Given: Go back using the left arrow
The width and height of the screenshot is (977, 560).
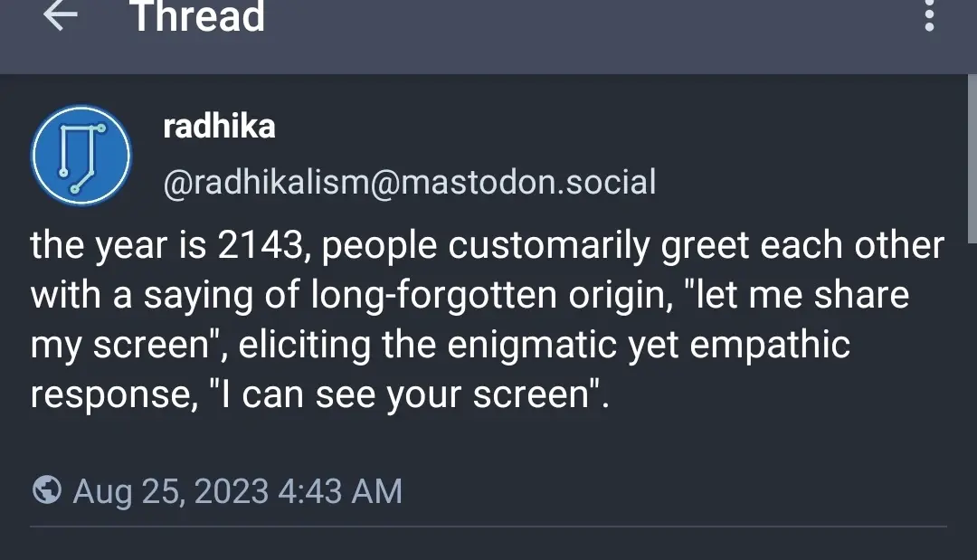Looking at the screenshot, I should click(61, 15).
